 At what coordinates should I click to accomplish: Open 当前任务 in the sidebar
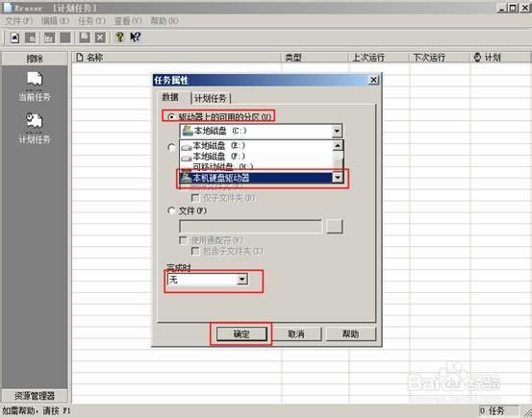35,86
